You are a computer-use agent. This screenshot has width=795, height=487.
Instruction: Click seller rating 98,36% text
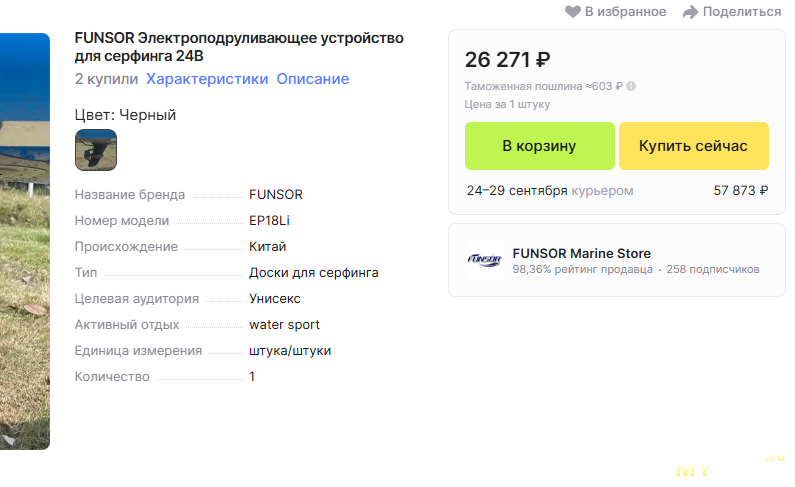tap(582, 269)
